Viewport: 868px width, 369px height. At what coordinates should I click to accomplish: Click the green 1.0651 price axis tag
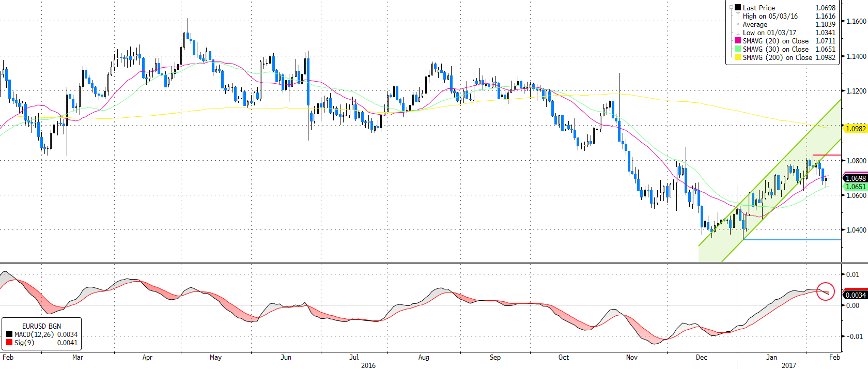(856, 187)
